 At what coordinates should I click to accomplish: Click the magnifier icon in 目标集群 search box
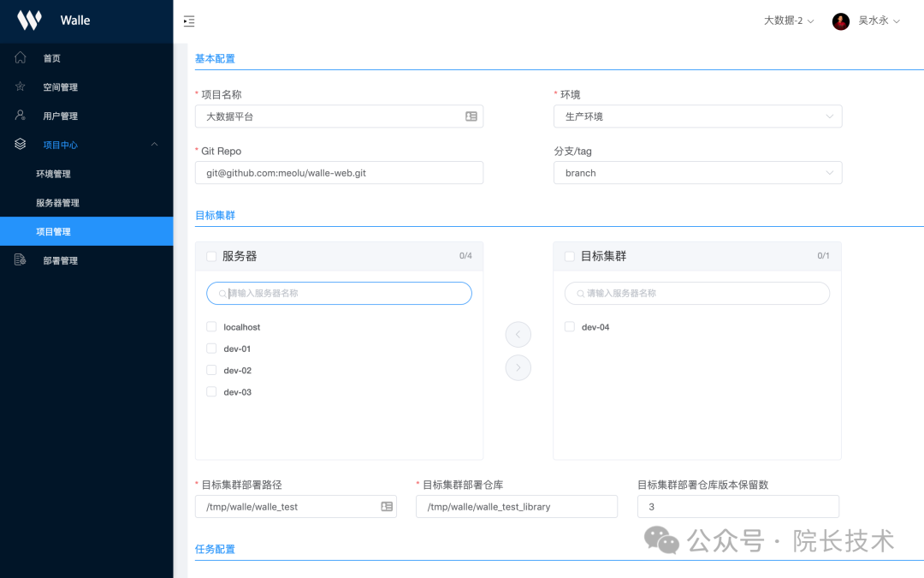tap(580, 293)
